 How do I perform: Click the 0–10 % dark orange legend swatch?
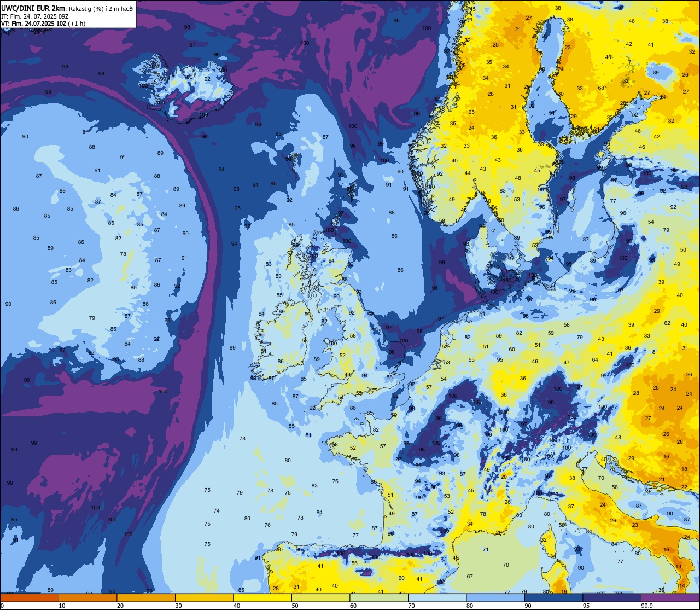(30, 597)
